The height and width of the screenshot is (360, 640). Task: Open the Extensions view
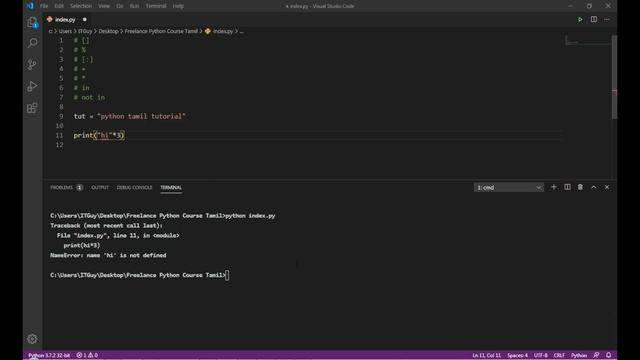coord(32,108)
